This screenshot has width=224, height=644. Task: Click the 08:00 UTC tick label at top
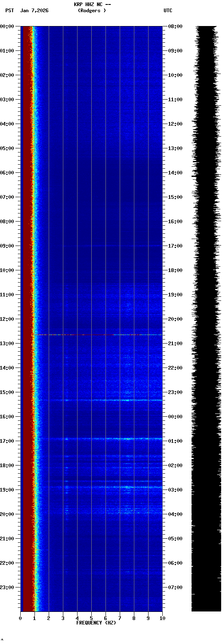point(175,26)
